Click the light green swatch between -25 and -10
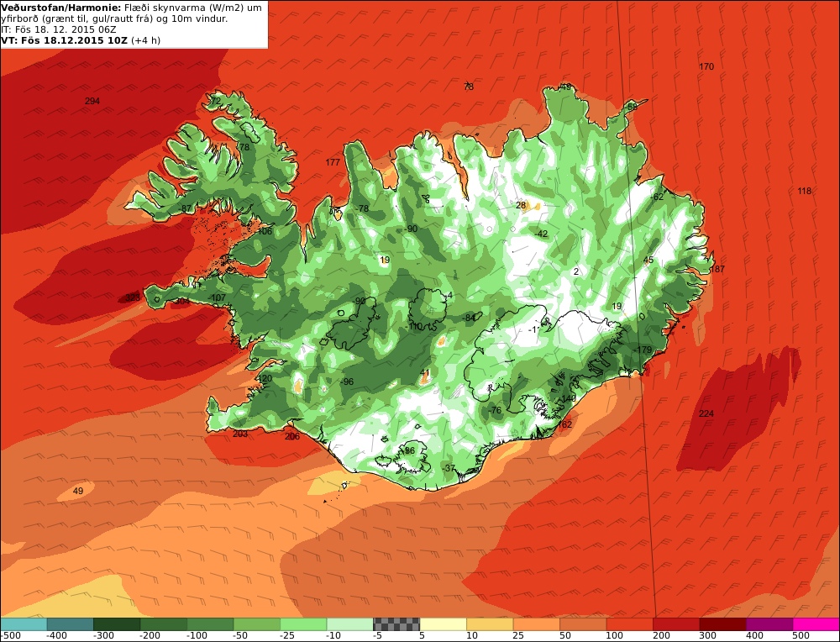This screenshot has width=840, height=642. point(302,624)
